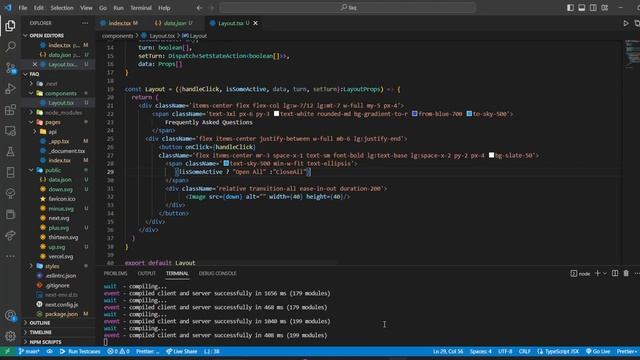The height and width of the screenshot is (360, 640).
Task: Expand the Timeline section
Action: (40, 332)
